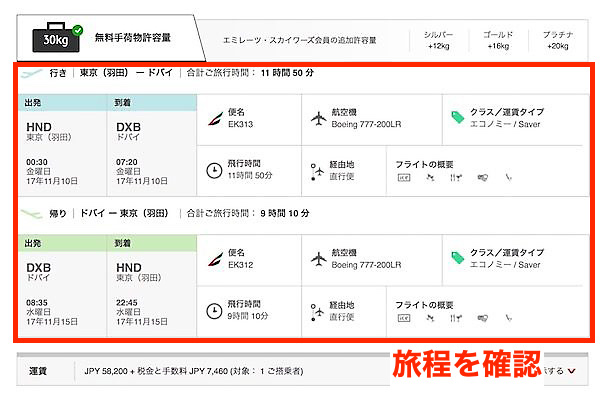Click the シルバー +12kg allowance
600x400 pixels.
click(439, 40)
